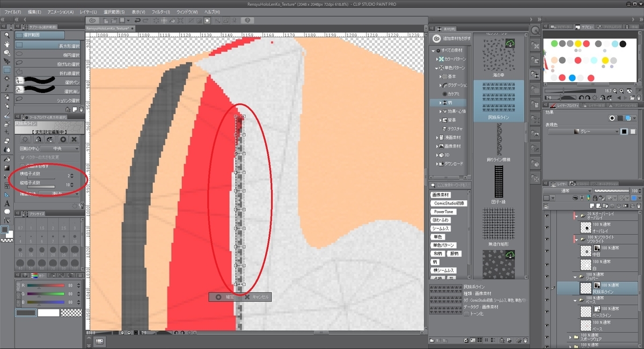Select the Move layer tool
Viewport: 644px width, 349px height.
[x=7, y=61]
